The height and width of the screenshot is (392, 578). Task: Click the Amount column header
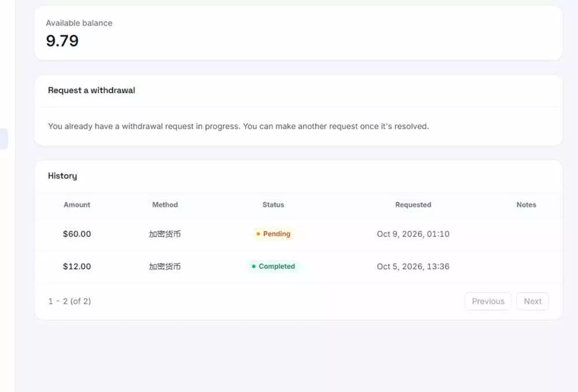77,205
